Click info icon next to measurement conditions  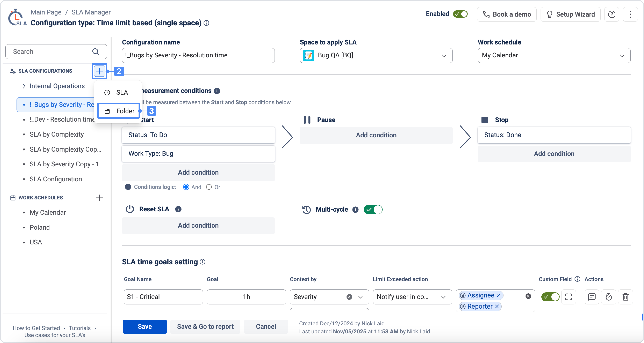[217, 91]
